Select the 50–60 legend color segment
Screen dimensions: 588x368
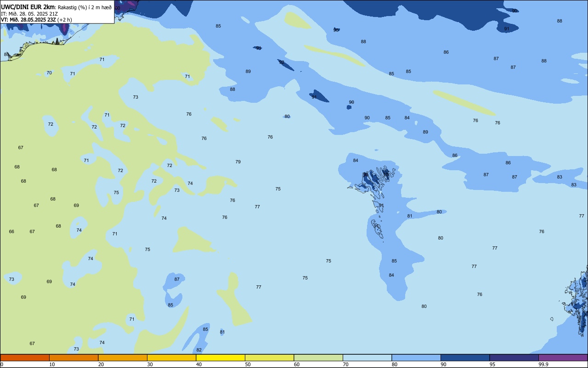click(269, 357)
